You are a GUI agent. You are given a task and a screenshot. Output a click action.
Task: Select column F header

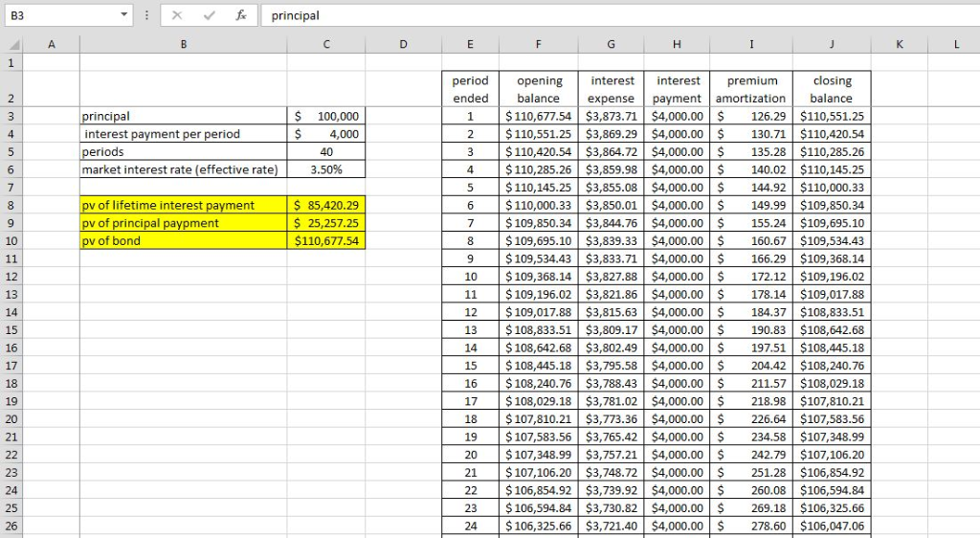tap(538, 44)
